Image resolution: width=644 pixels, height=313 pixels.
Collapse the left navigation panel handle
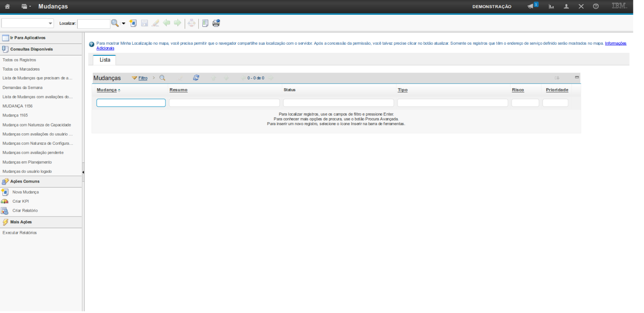[83, 172]
